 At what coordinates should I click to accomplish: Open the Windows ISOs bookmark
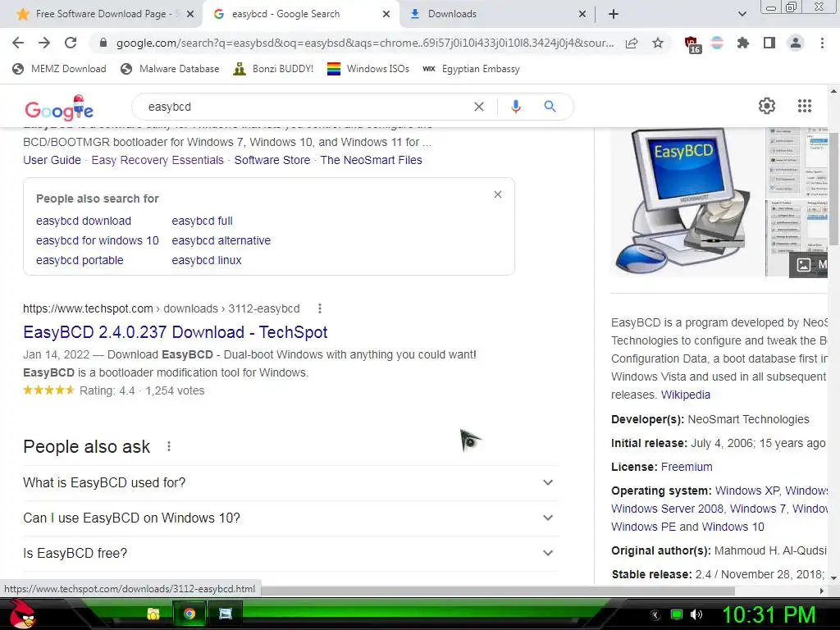[368, 69]
